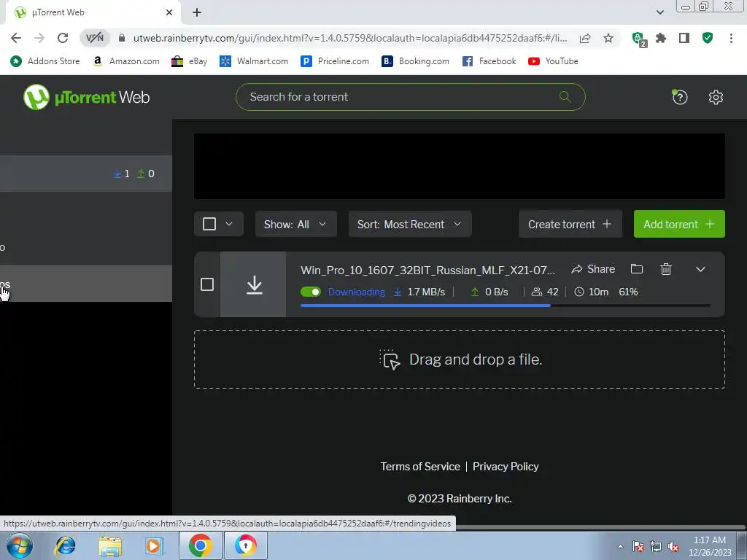Click the Add torrent button
This screenshot has width=747, height=560.
pos(679,224)
